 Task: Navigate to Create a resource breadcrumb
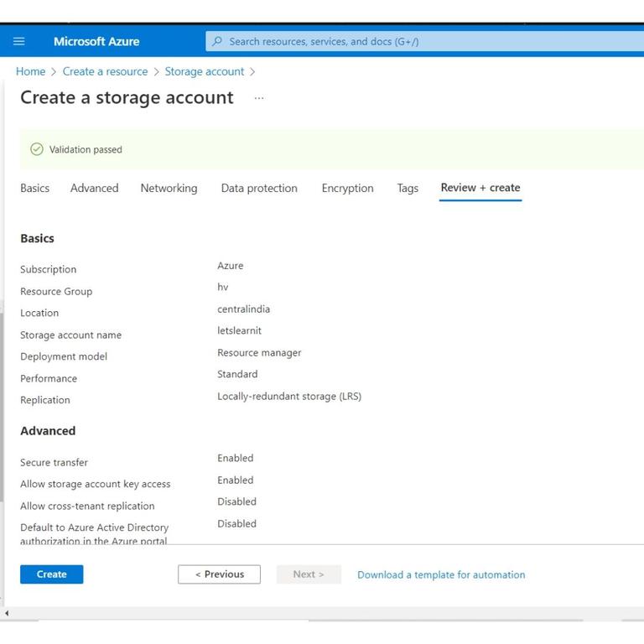105,71
